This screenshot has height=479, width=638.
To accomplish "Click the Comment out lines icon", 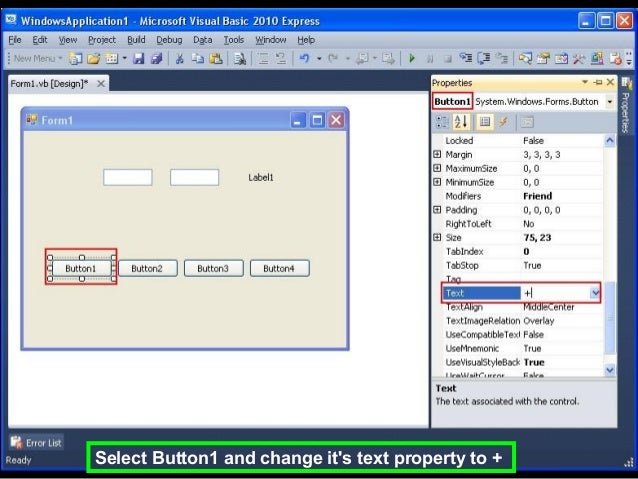I will 263,59.
